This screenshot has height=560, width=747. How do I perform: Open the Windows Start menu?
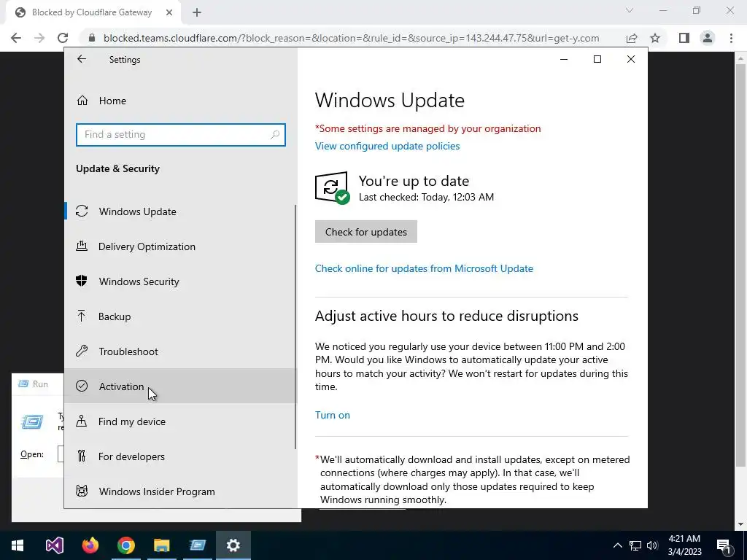pyautogui.click(x=18, y=545)
